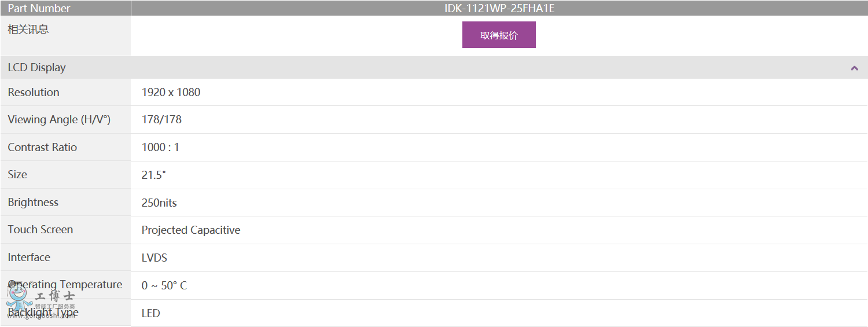Click the Viewing Angle (H/V°) label
This screenshot has height=327, width=868.
[59, 120]
